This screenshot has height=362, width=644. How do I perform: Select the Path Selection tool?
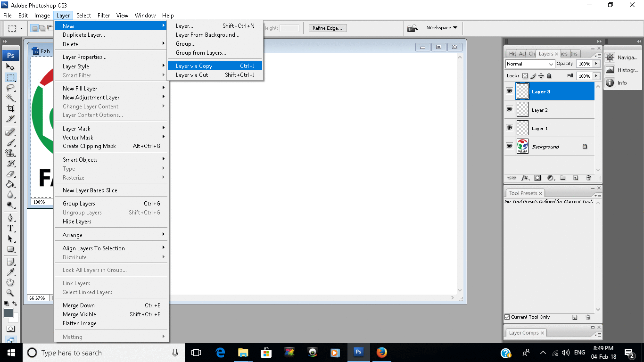click(10, 239)
